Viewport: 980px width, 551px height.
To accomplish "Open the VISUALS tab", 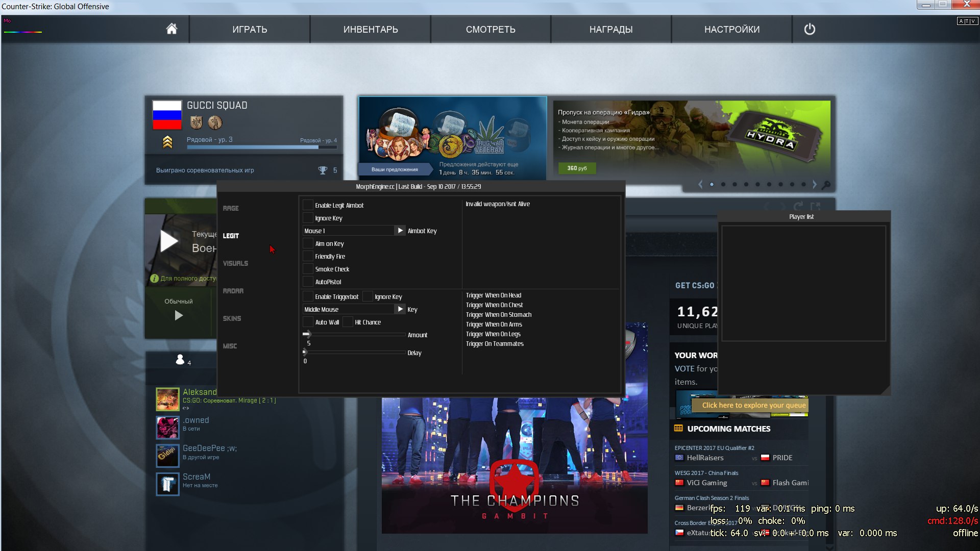I will [235, 263].
